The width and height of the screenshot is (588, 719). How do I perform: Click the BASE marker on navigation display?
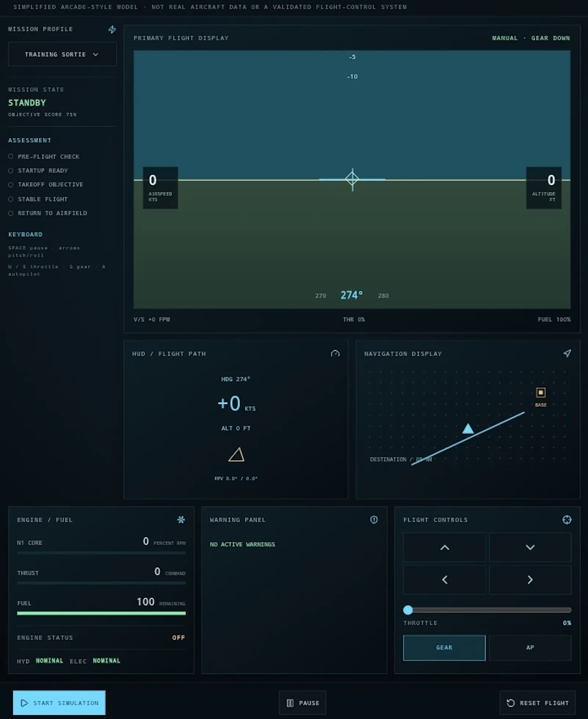541,393
